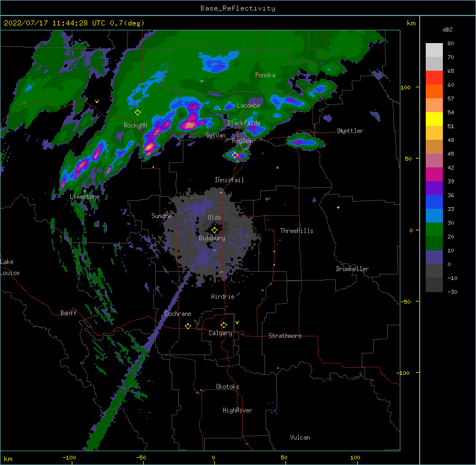Pick the magenta 39-42 dBZ legend swatch
Screen dimensions: 476x465
434,175
